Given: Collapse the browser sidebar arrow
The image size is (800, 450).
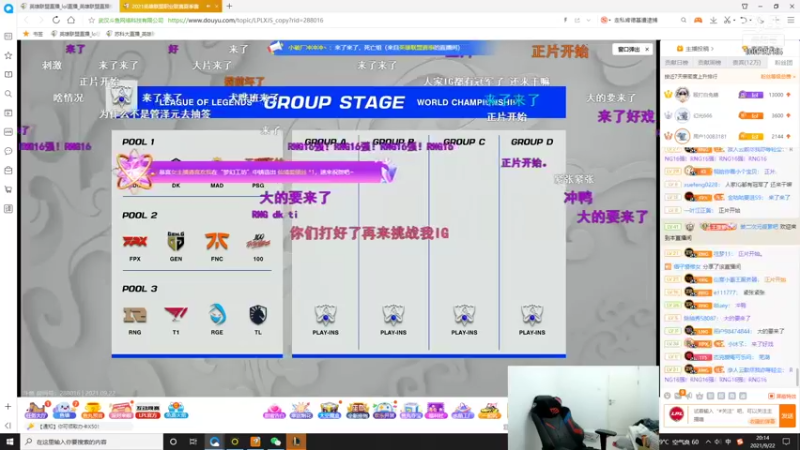Looking at the screenshot, I should click(8, 426).
